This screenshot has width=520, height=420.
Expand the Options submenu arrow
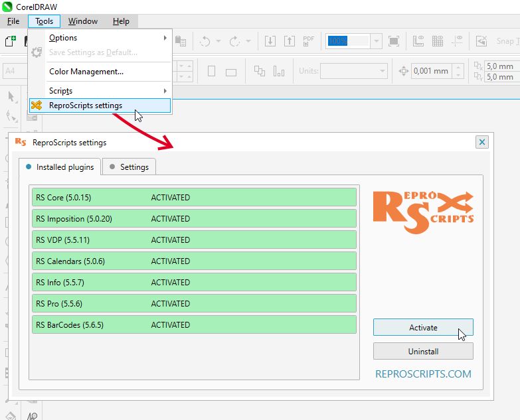(x=165, y=38)
